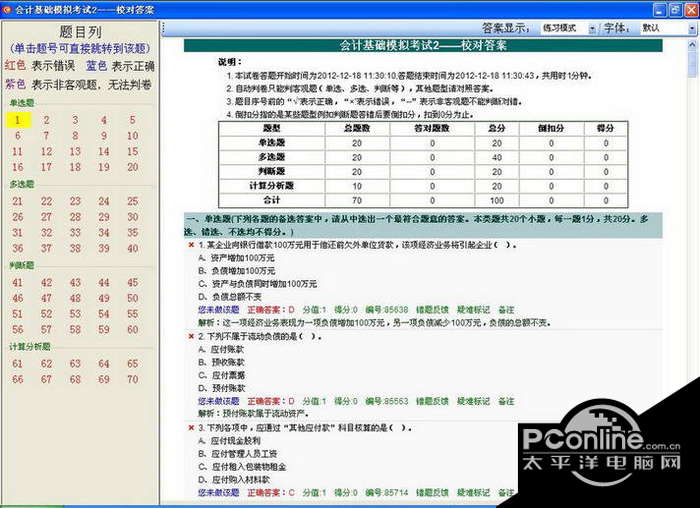The width and height of the screenshot is (700, 508).
Task: Go to question number 53
Action: (75, 314)
